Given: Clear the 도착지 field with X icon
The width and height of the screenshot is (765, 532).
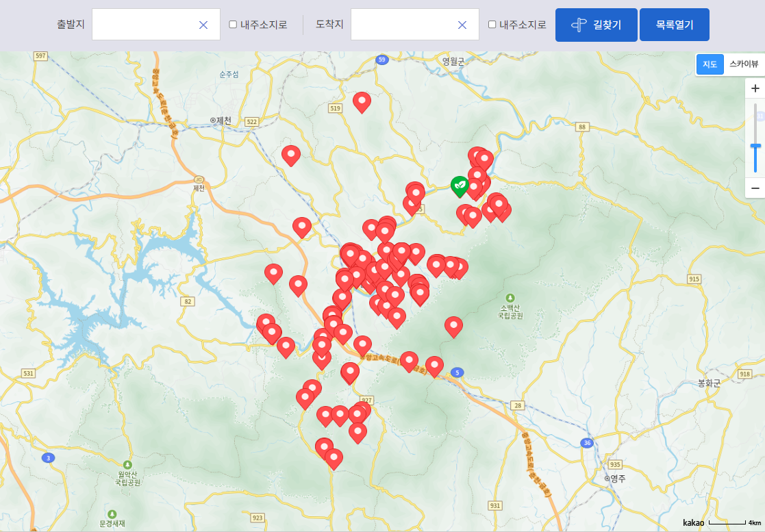Looking at the screenshot, I should (462, 25).
